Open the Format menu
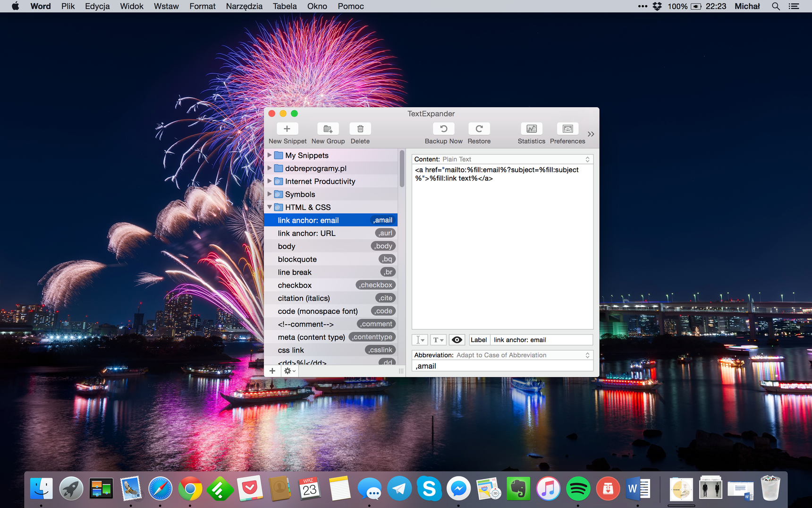 click(x=203, y=6)
